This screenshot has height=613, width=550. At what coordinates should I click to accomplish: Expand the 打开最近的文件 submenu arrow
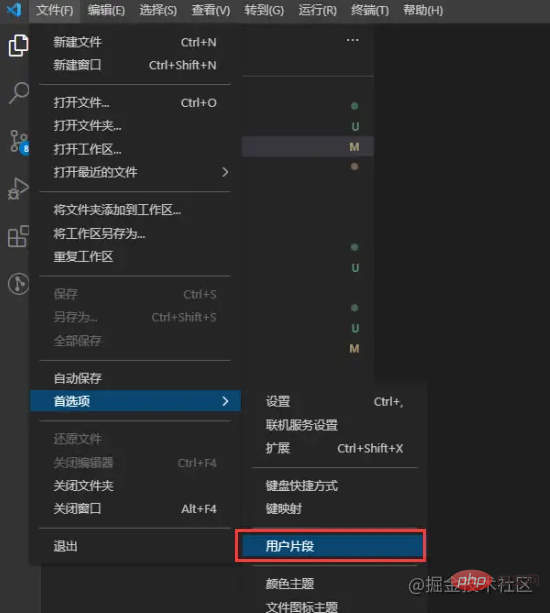[x=225, y=172]
